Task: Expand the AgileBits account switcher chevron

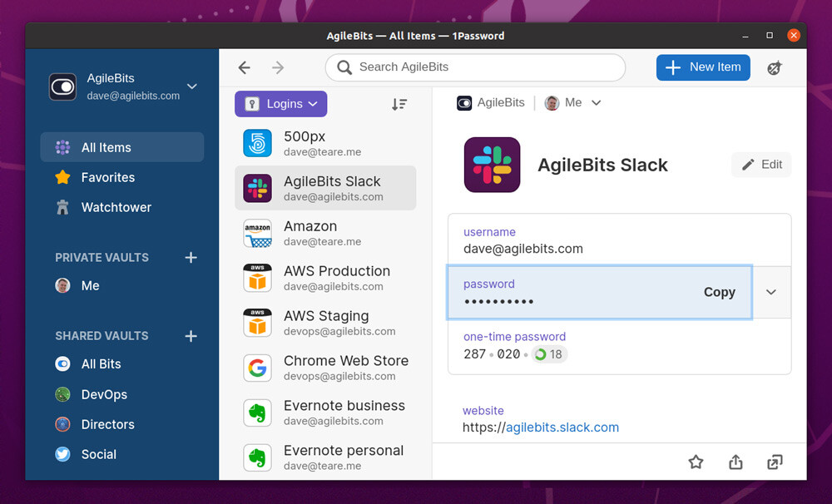Action: click(x=192, y=86)
